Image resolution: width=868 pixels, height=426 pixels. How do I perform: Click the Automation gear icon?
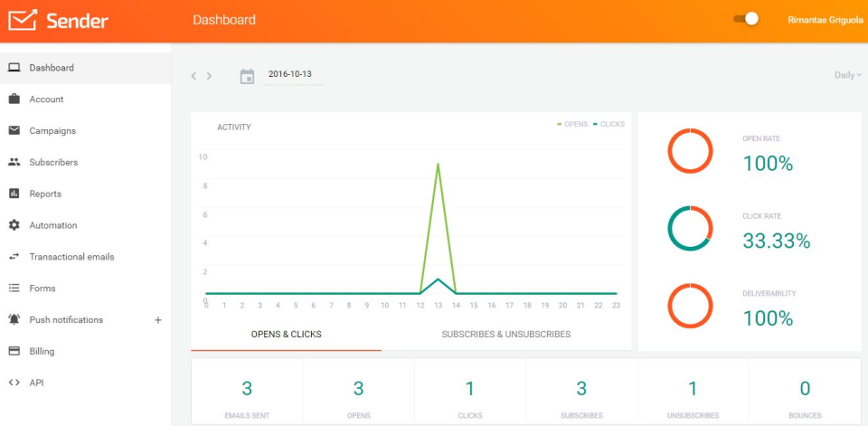pos(14,225)
